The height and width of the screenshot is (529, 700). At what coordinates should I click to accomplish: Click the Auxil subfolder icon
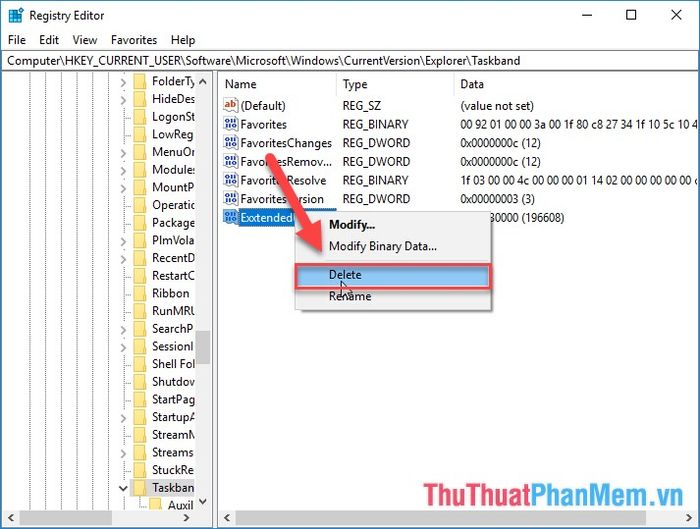155,505
